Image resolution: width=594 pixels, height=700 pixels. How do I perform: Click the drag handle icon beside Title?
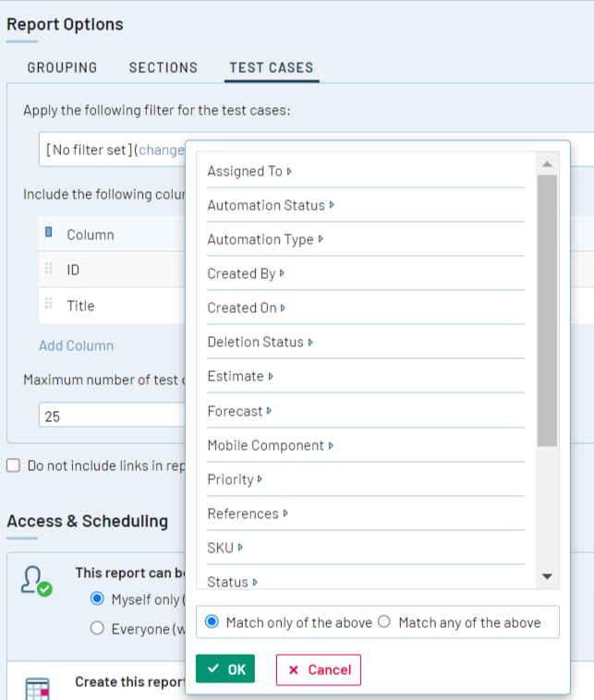click(x=48, y=305)
